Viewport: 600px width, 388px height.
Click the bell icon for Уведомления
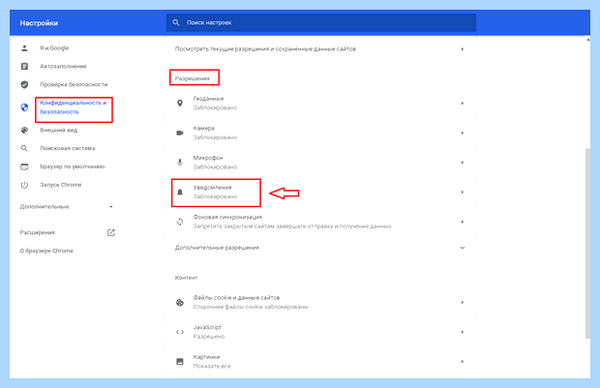[180, 192]
